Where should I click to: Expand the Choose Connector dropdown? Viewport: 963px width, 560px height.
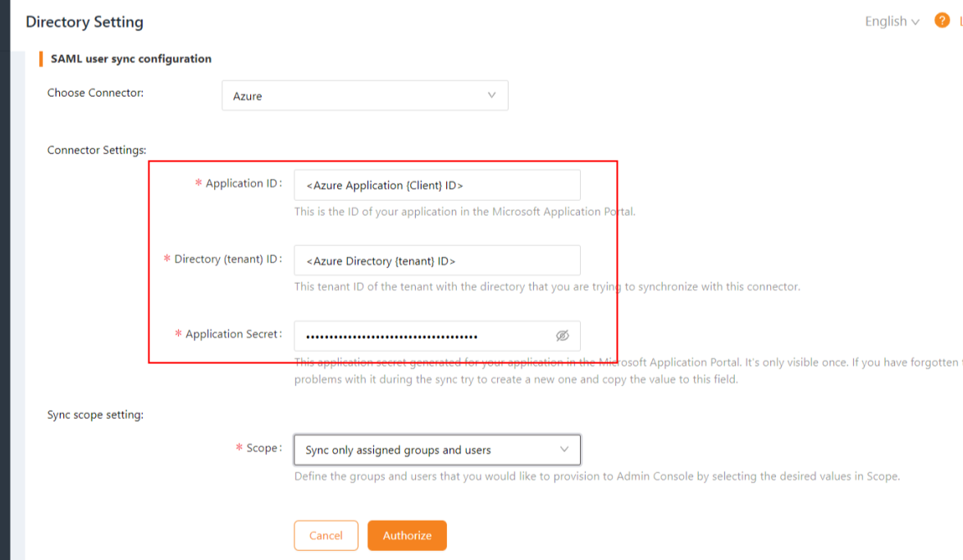pos(364,95)
